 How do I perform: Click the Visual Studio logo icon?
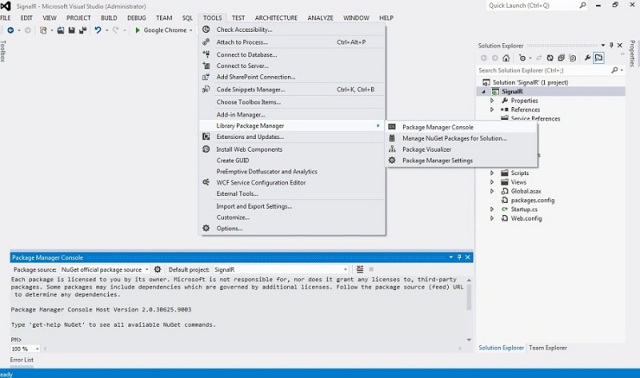coord(6,6)
